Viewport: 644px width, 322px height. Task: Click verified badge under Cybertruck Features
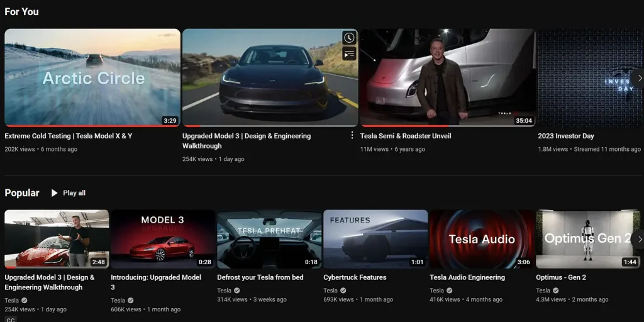tap(343, 291)
